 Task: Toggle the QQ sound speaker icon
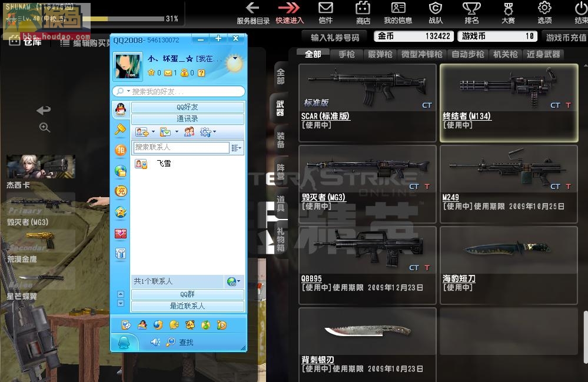155,342
